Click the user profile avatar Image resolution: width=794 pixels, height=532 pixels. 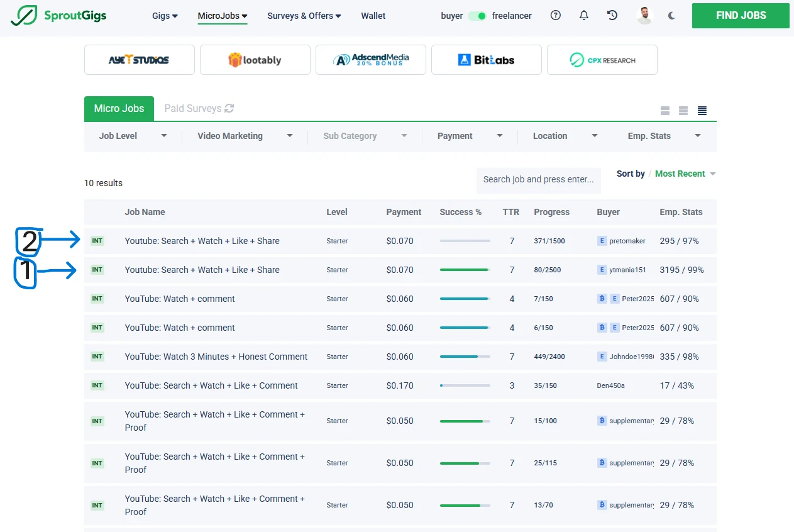point(644,16)
